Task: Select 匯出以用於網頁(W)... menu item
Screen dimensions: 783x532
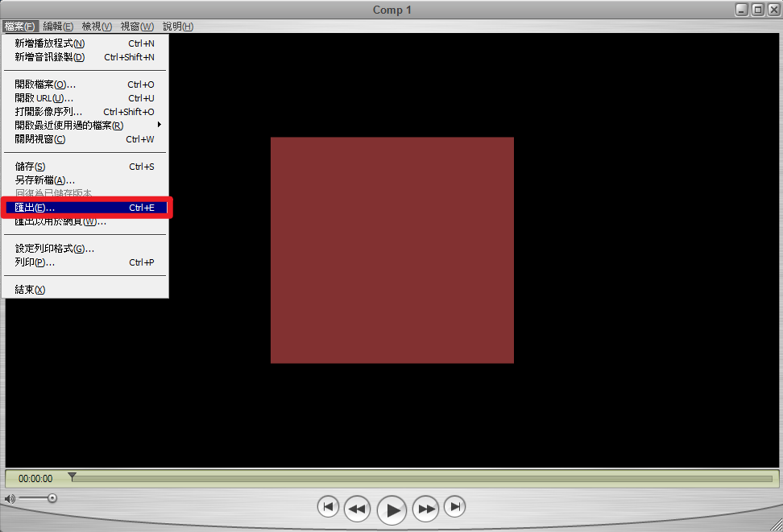Action: click(85, 221)
